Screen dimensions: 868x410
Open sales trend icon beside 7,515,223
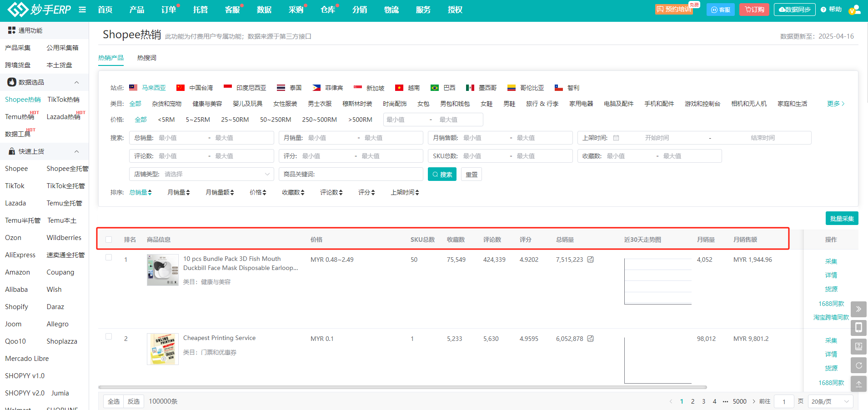(x=590, y=260)
